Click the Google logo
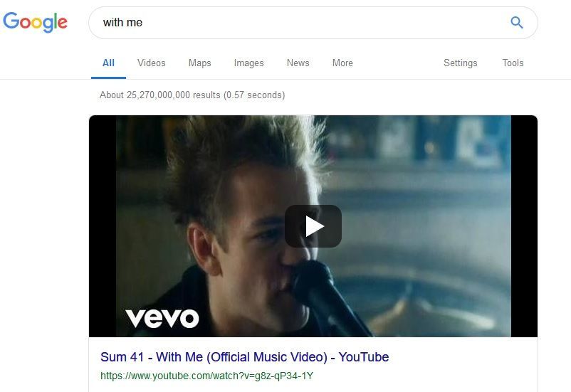Image resolution: width=571 pixels, height=392 pixels. click(35, 22)
